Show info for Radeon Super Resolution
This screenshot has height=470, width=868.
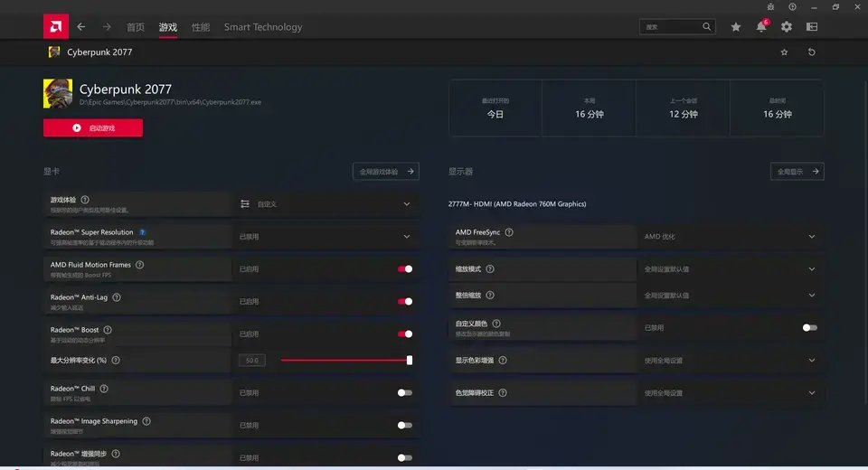tap(142, 232)
